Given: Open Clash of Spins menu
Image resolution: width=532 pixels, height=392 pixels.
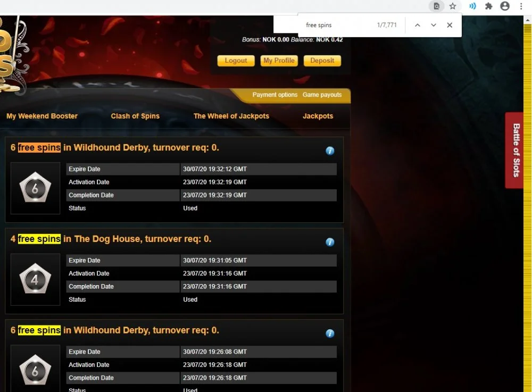Looking at the screenshot, I should (x=135, y=116).
